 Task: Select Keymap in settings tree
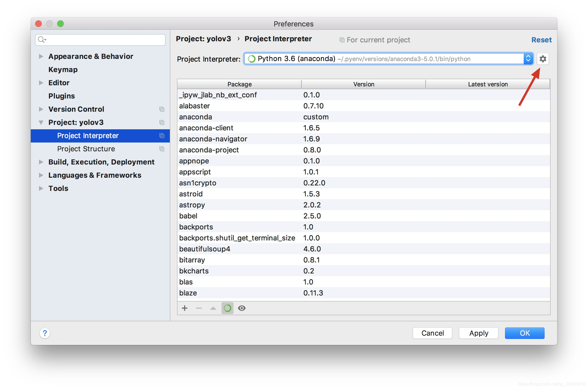tap(63, 70)
